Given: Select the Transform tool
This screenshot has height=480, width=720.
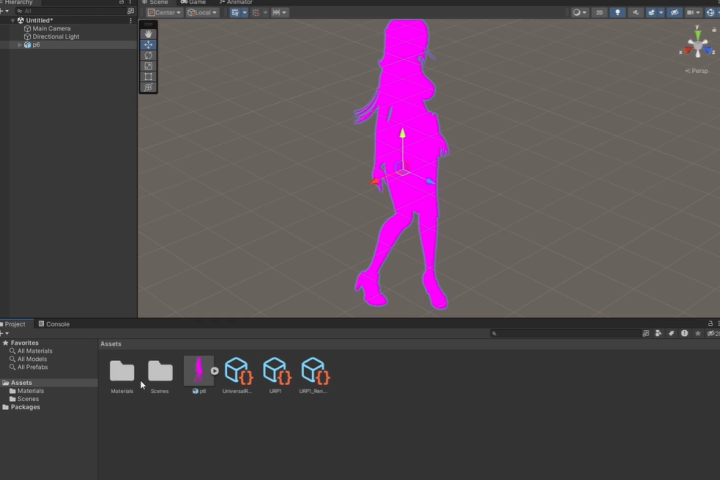Looking at the screenshot, I should [x=148, y=87].
